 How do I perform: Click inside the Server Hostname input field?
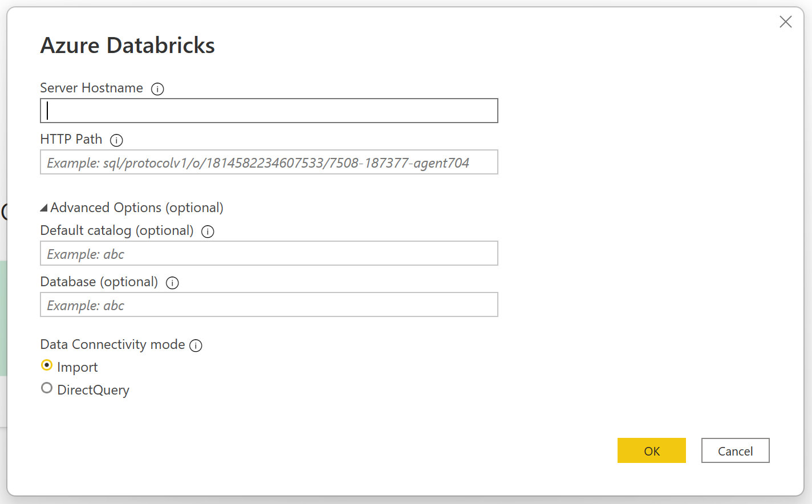269,111
